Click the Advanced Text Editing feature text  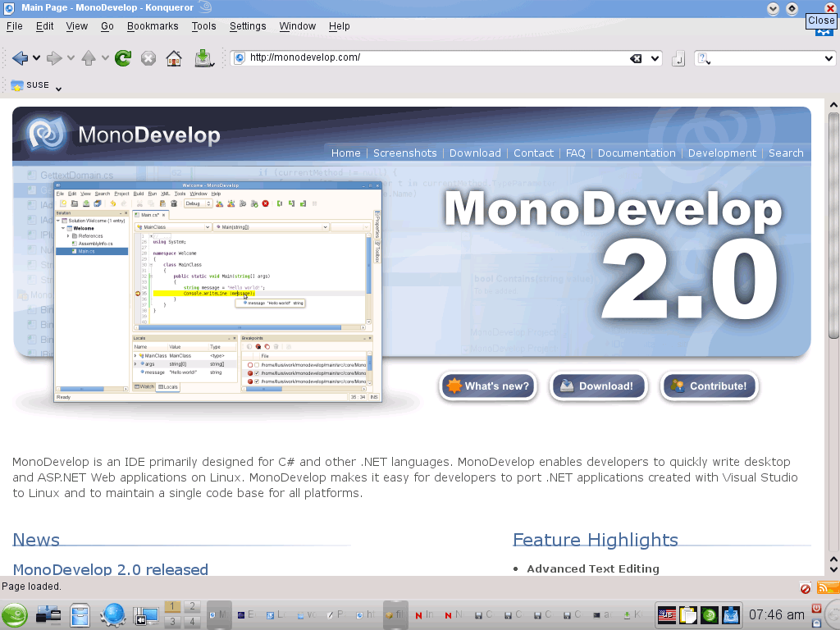pyautogui.click(x=593, y=569)
